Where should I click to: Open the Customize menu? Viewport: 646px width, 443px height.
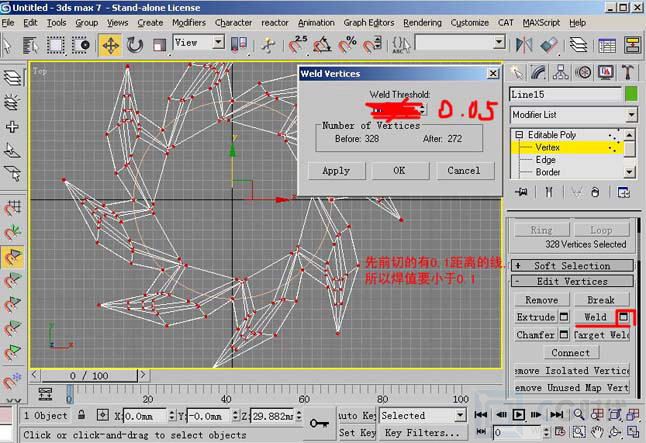[469, 23]
